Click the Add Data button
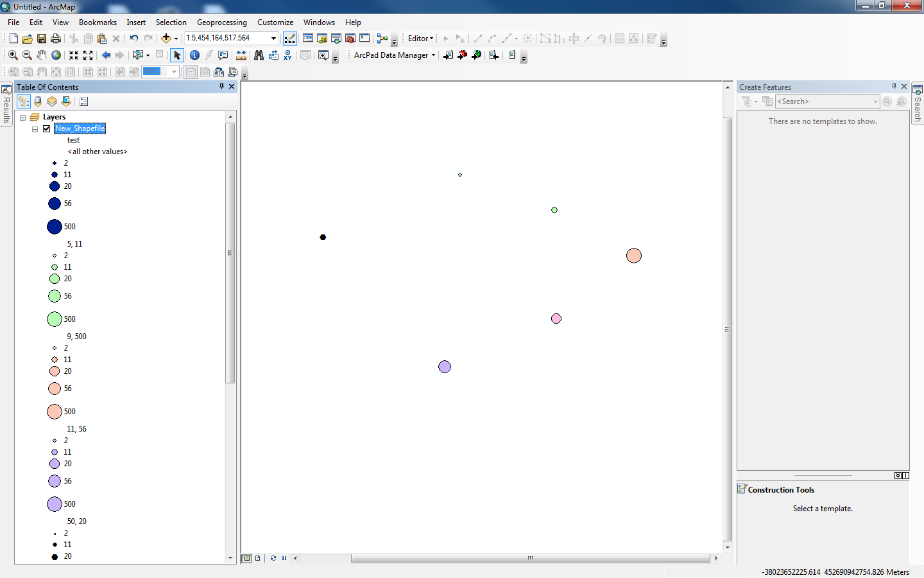This screenshot has width=924, height=578. (166, 39)
